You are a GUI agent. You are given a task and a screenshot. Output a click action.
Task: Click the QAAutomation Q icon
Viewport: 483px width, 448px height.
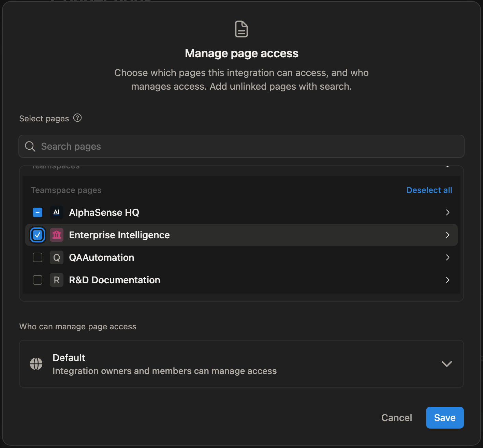click(x=57, y=257)
